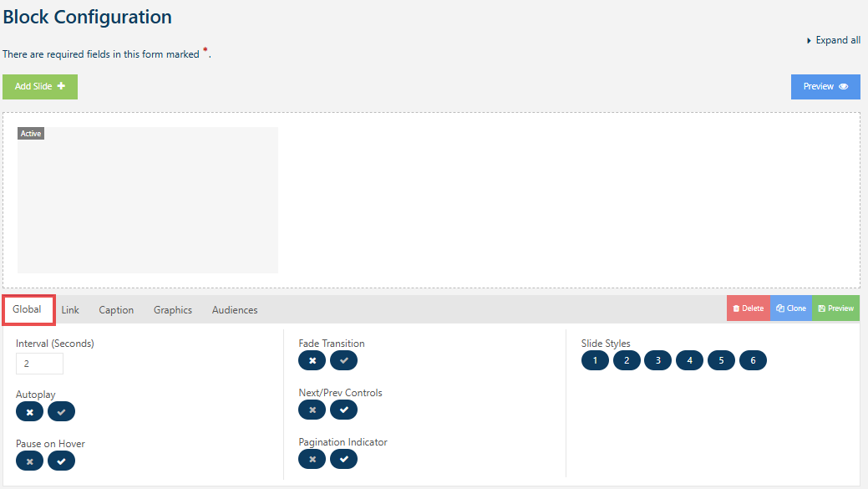The image size is (868, 489).
Task: Click the blue Preview eye button
Action: tap(825, 87)
